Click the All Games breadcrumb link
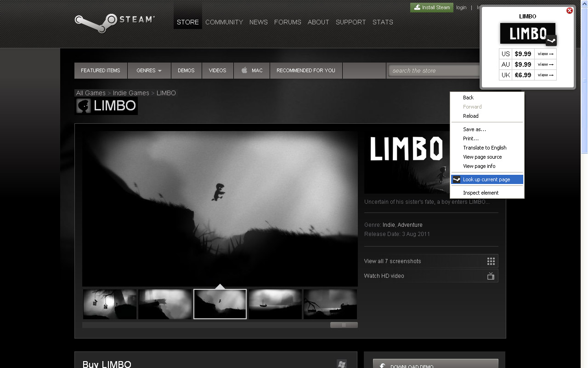Image resolution: width=588 pixels, height=368 pixels. tap(91, 93)
